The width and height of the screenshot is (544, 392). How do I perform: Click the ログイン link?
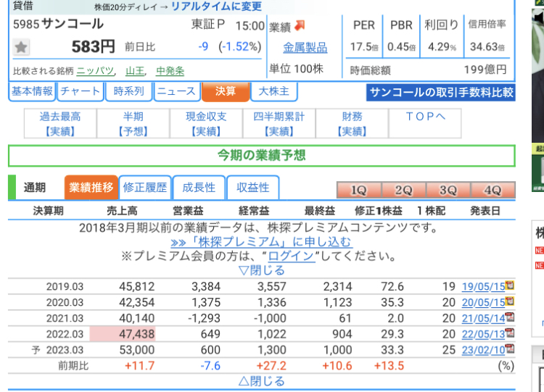[292, 256]
